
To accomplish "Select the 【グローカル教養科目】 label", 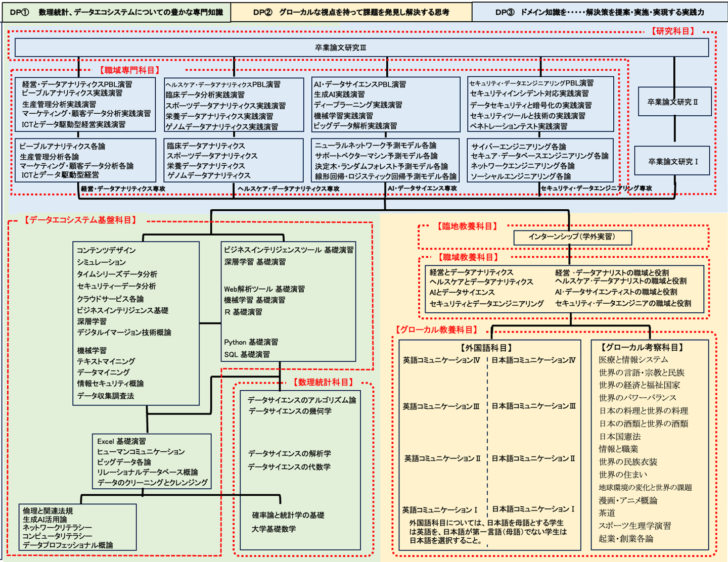I will pos(437,330).
